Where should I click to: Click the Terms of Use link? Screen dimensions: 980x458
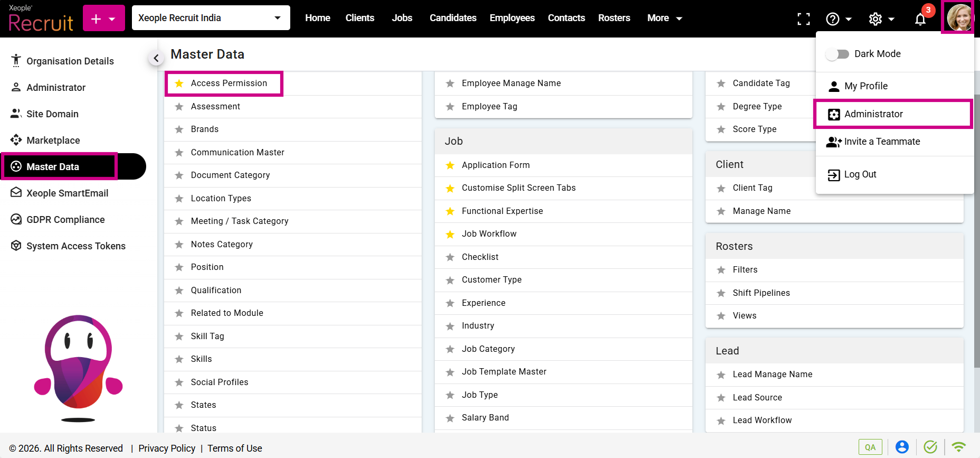tap(234, 448)
